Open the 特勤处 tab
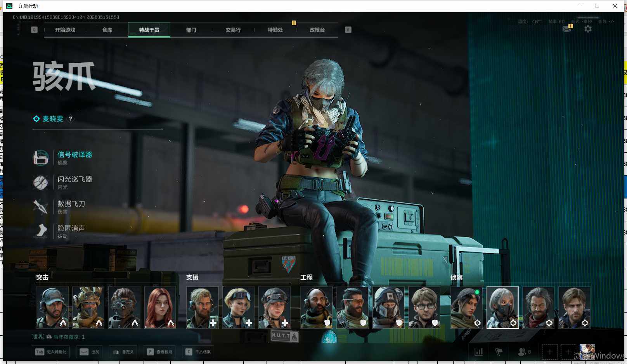The height and width of the screenshot is (364, 627). coord(275,30)
